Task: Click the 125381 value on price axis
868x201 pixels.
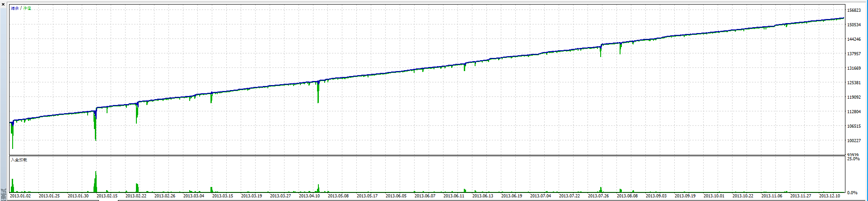Action: coord(854,83)
